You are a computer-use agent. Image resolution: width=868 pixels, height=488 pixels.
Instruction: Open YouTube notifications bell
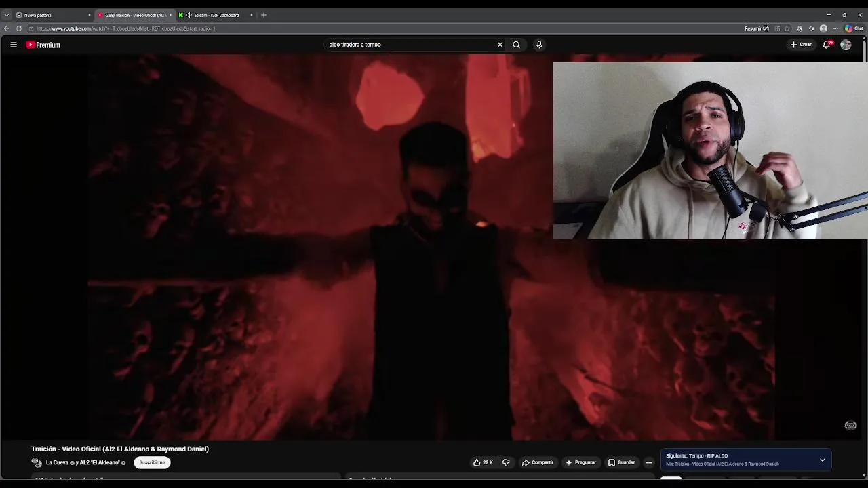(827, 45)
